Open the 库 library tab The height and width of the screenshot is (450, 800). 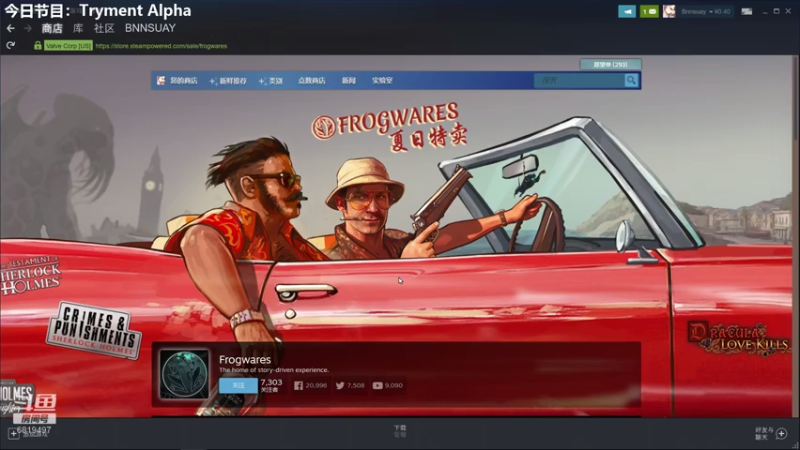click(78, 29)
